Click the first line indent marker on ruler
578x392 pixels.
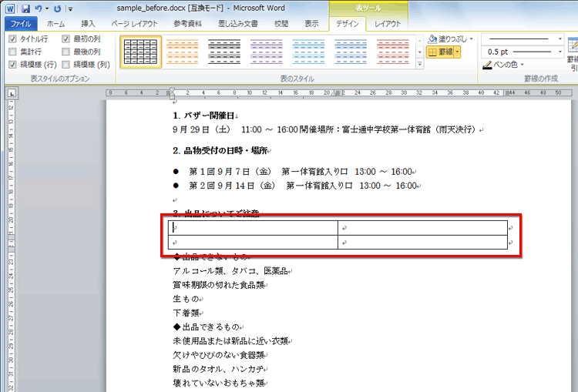coord(172,90)
